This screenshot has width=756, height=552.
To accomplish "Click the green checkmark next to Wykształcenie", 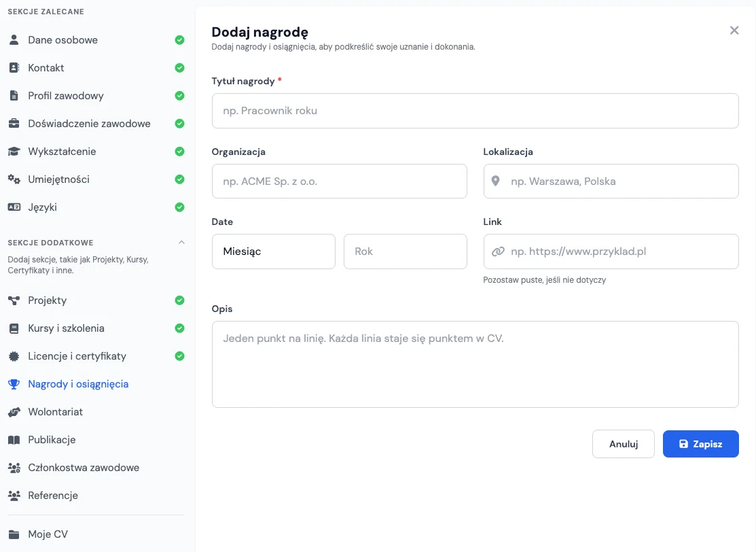I will click(179, 152).
